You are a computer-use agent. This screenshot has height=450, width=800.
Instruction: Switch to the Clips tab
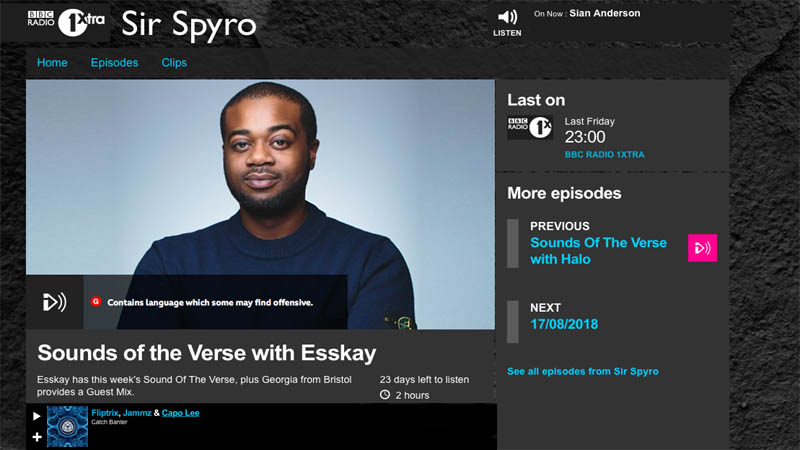click(174, 63)
